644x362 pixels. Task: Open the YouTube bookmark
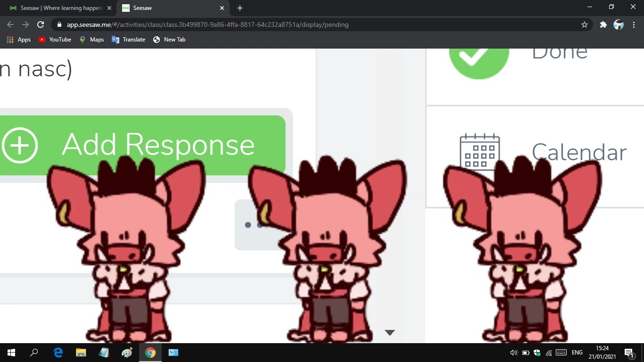[x=55, y=40]
